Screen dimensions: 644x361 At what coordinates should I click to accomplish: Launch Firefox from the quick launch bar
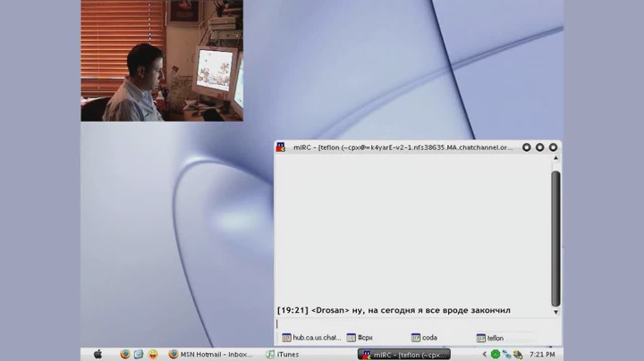point(125,354)
